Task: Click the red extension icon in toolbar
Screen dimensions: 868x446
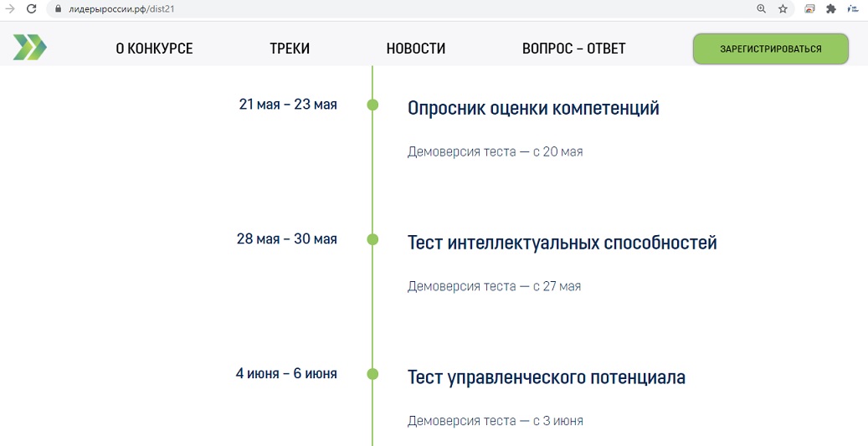Action: click(x=809, y=9)
